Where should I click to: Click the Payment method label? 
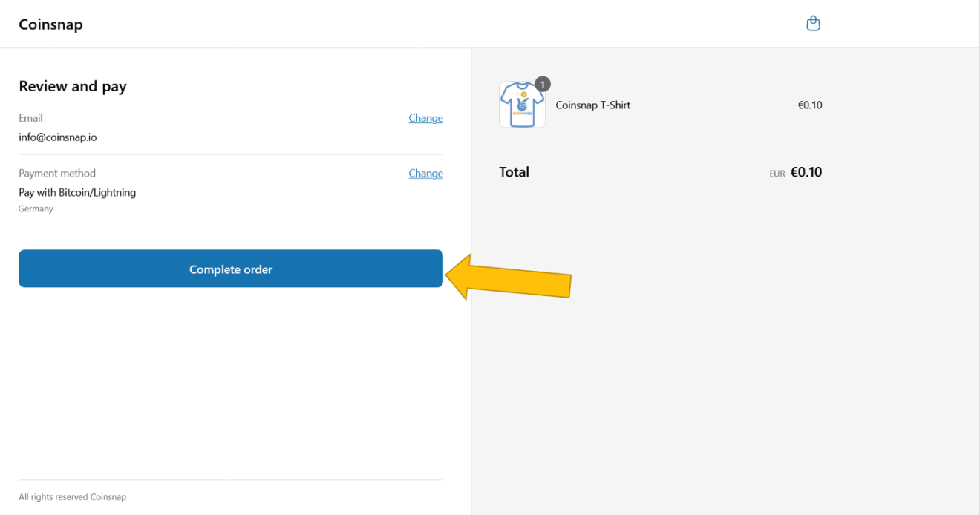tap(57, 174)
